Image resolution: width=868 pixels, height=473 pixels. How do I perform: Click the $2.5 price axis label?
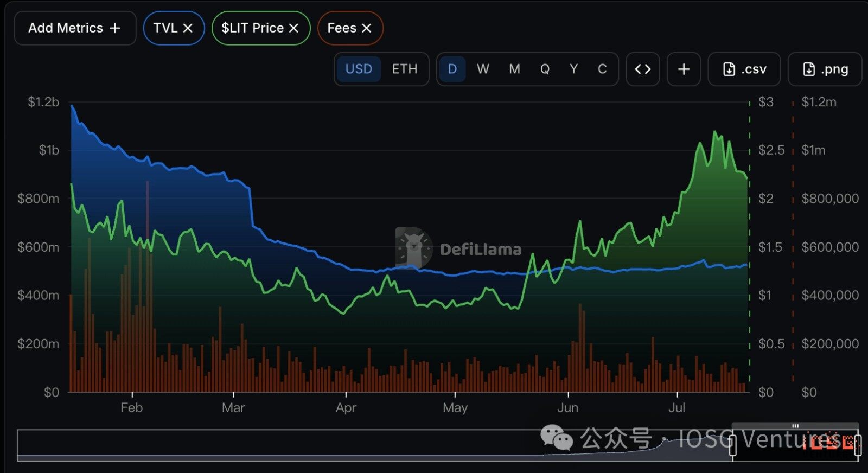771,150
